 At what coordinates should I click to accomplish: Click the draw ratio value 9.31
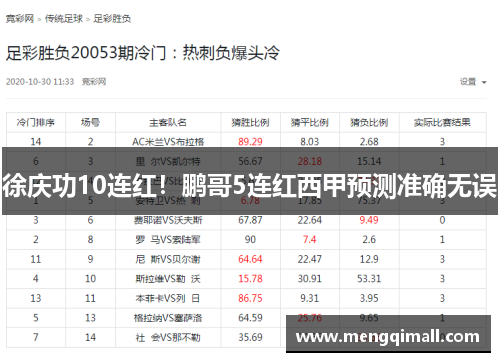(x=310, y=298)
